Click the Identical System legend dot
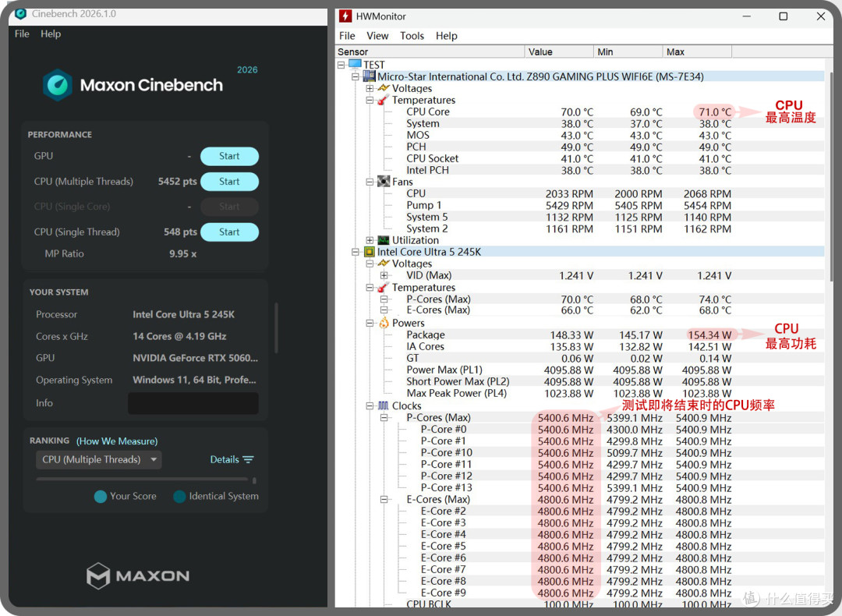842x616 pixels. pos(179,496)
